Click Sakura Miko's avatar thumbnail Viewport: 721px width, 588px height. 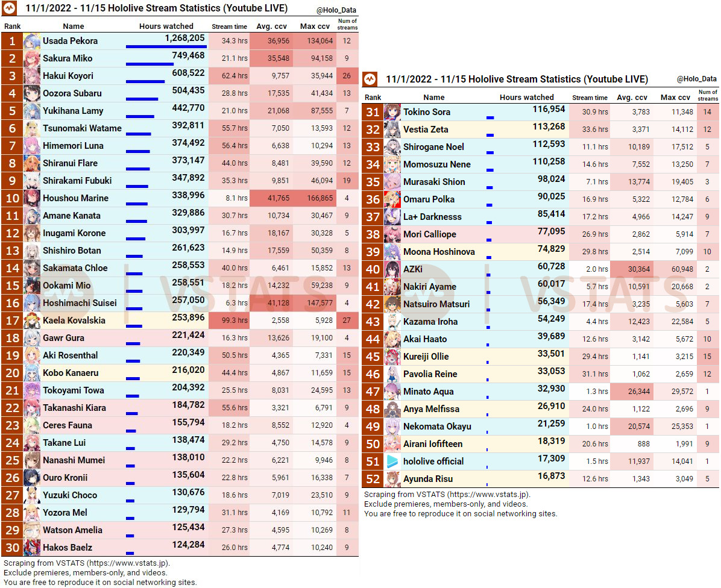(x=32, y=58)
